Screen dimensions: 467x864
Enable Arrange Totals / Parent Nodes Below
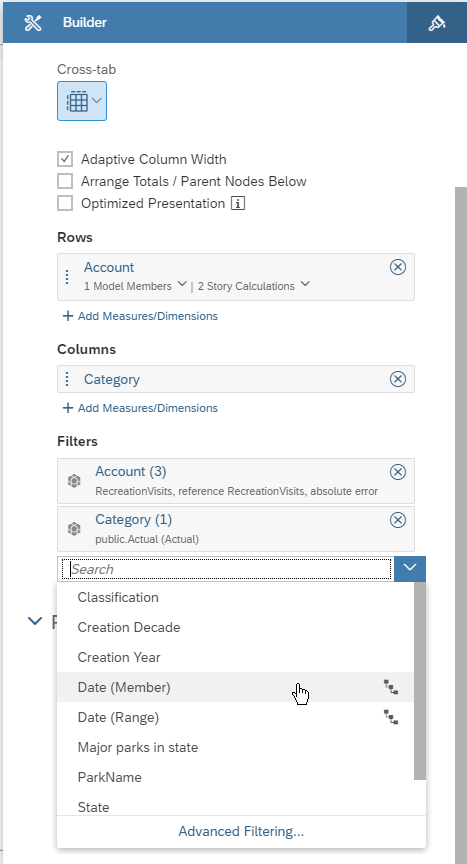[65, 181]
